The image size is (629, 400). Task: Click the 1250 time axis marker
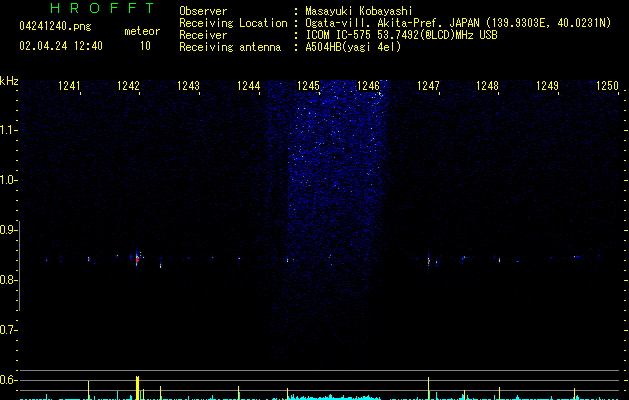[607, 86]
